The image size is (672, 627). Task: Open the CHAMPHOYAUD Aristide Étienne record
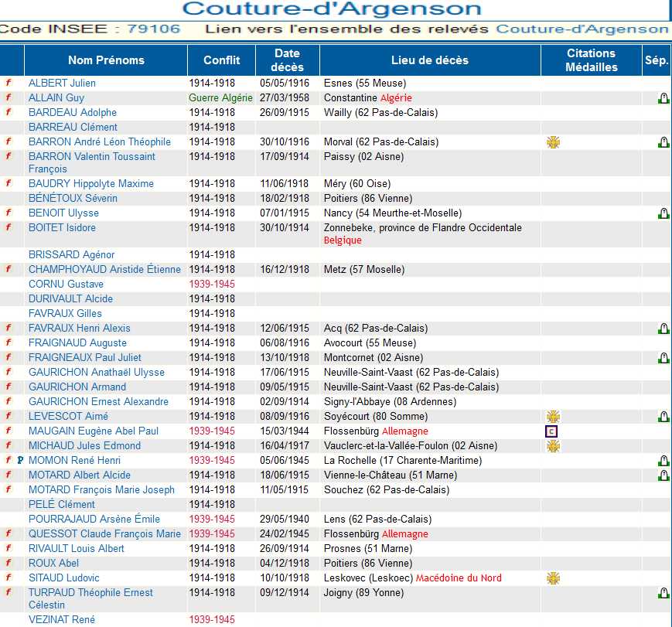tap(104, 269)
